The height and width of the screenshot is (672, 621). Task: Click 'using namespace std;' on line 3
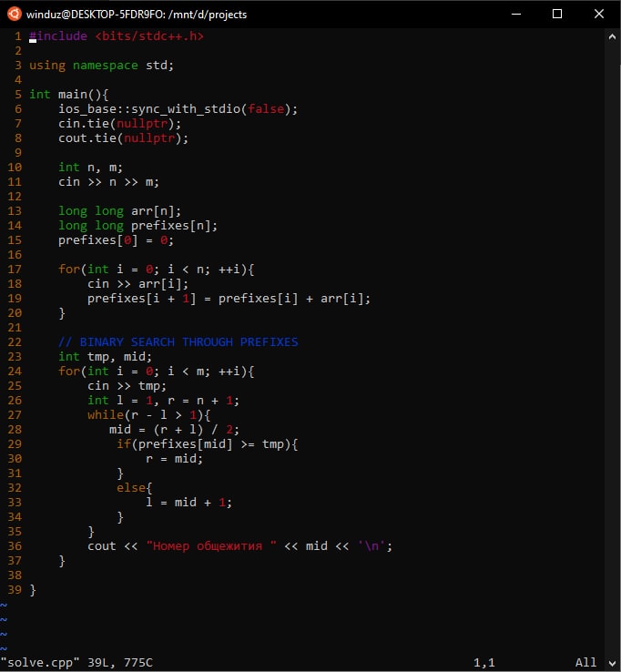point(101,66)
